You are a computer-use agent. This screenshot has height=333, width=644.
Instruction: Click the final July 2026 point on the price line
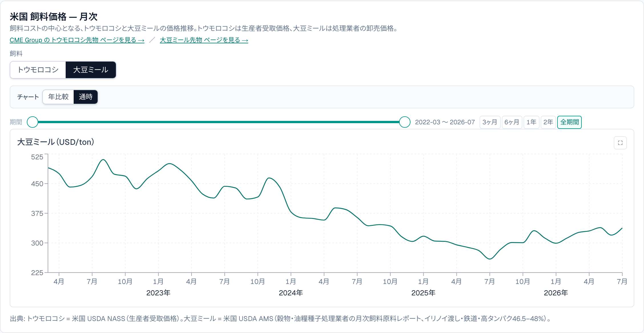[x=622, y=228]
